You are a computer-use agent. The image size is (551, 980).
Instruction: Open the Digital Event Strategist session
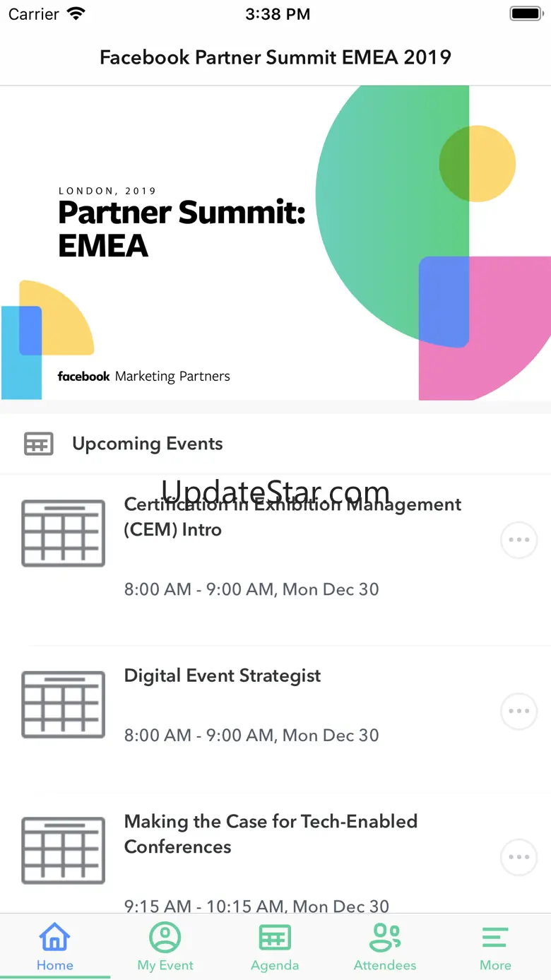coord(223,676)
